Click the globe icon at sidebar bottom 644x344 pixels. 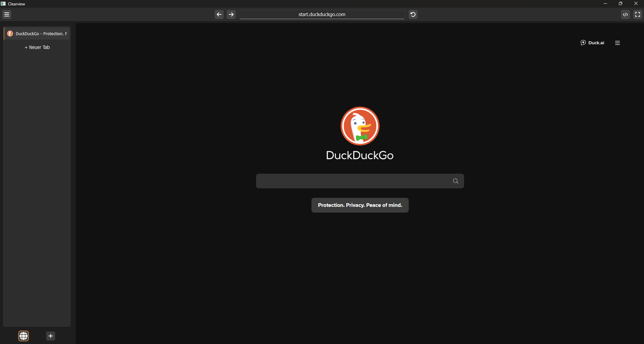click(23, 336)
